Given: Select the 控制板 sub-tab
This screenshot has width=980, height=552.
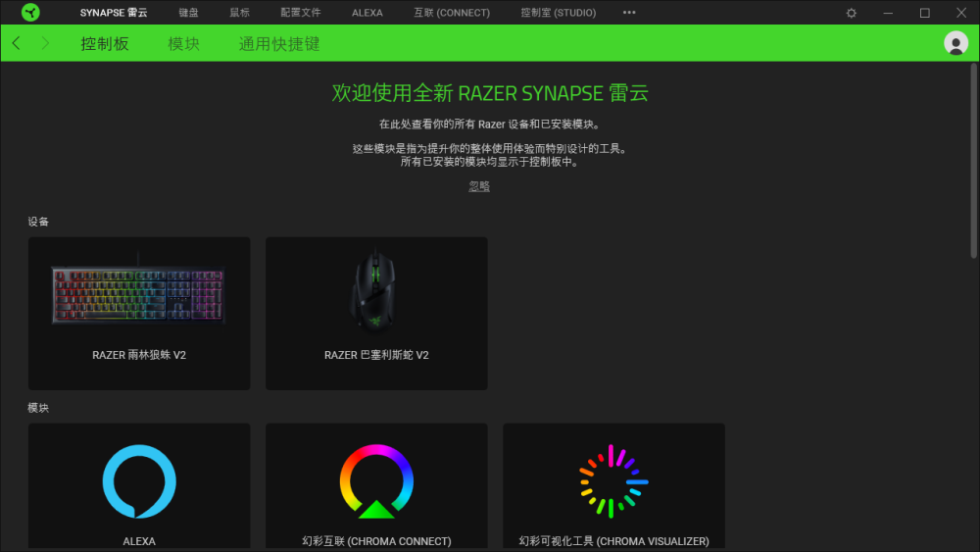Looking at the screenshot, I should (105, 43).
